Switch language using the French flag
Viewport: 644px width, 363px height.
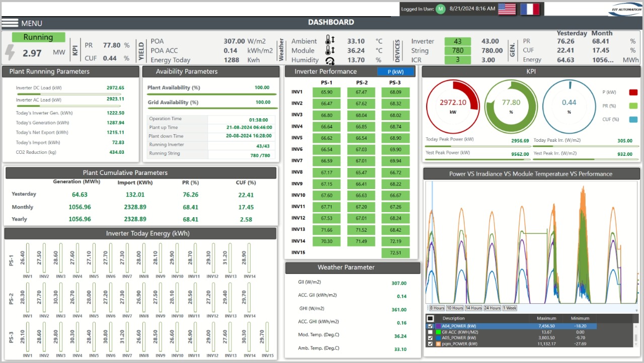(530, 9)
